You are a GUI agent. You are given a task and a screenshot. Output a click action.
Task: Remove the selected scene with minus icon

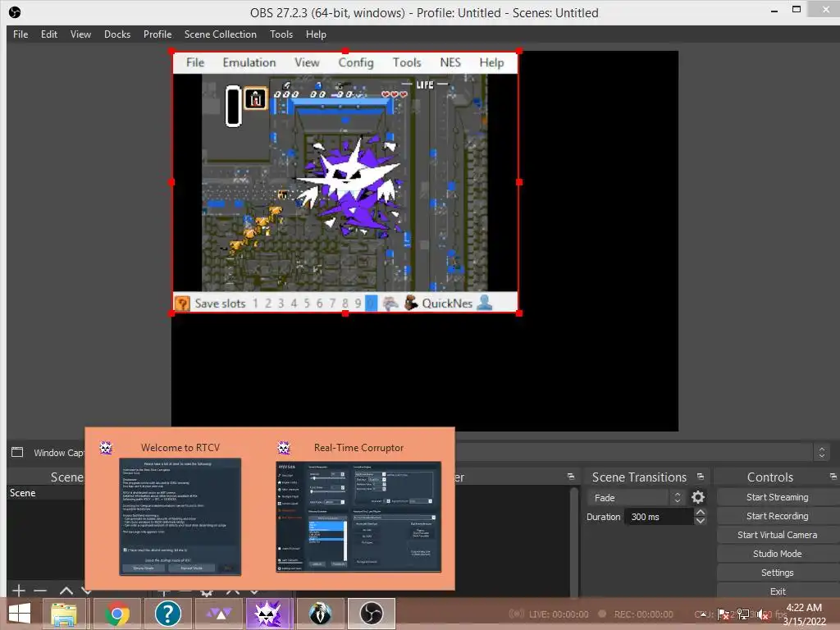click(40, 591)
